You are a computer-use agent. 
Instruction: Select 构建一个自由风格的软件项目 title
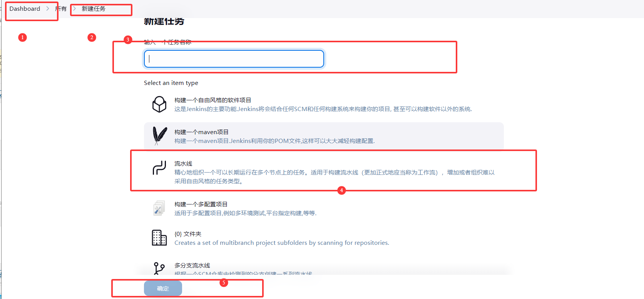coord(213,100)
